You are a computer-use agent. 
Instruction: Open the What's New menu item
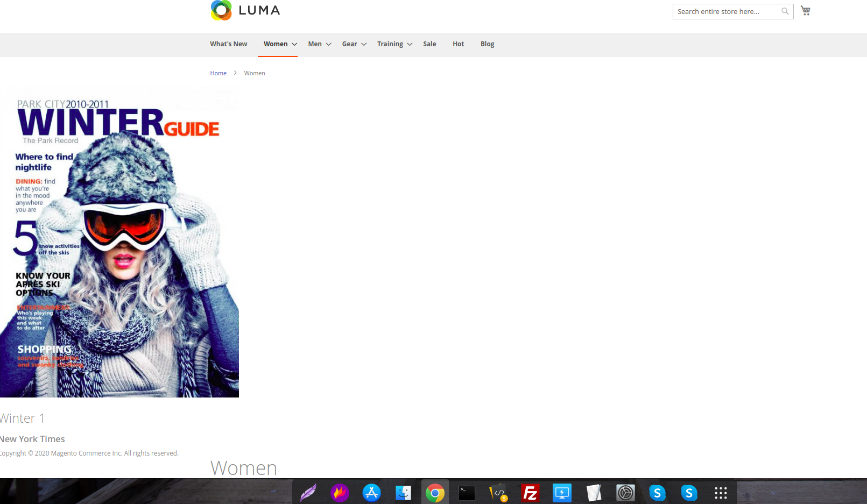(x=228, y=44)
